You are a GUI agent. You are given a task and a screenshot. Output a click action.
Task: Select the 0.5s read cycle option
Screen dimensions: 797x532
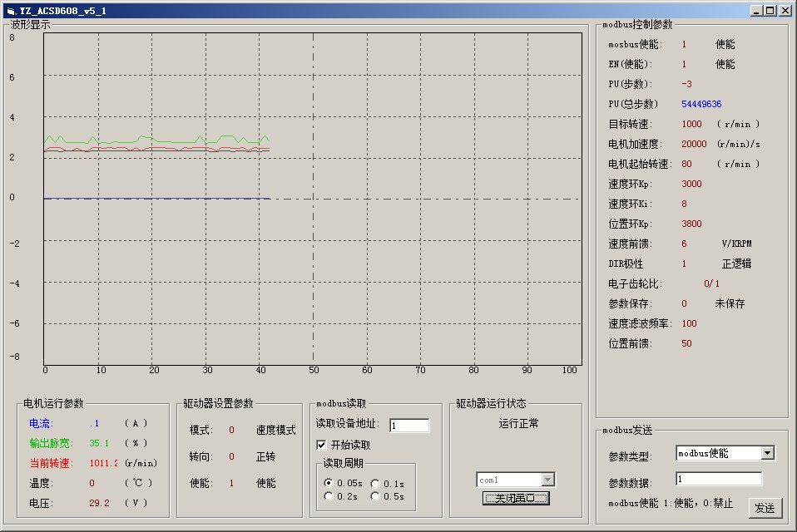[376, 494]
